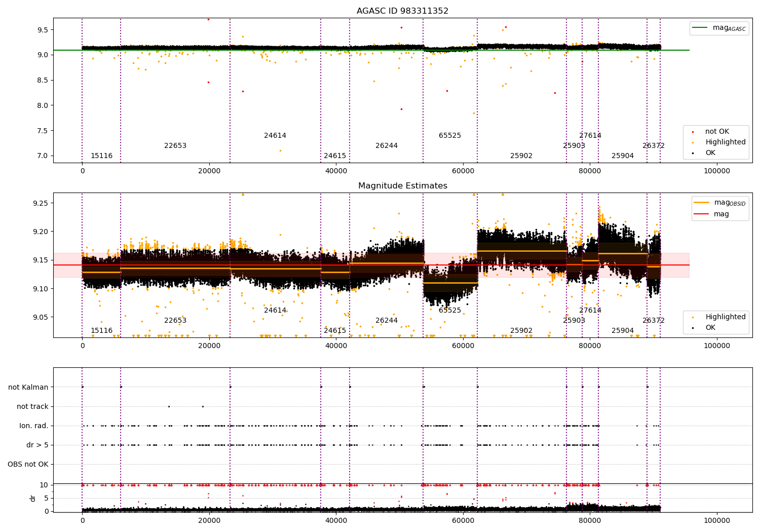
Task: Click obsid label 25904 in top plot
Action: (623, 156)
